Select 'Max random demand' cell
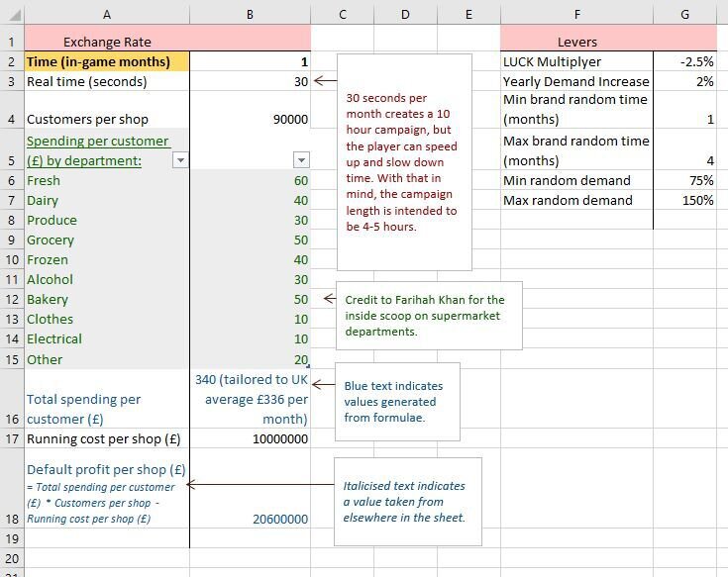Image resolution: width=728 pixels, height=577 pixels. click(576, 200)
